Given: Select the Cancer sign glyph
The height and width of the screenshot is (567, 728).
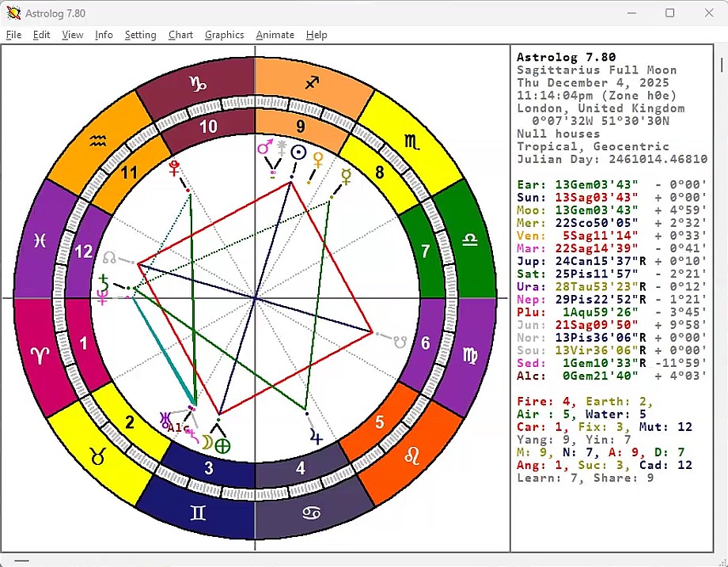Looking at the screenshot, I should pos(313,513).
